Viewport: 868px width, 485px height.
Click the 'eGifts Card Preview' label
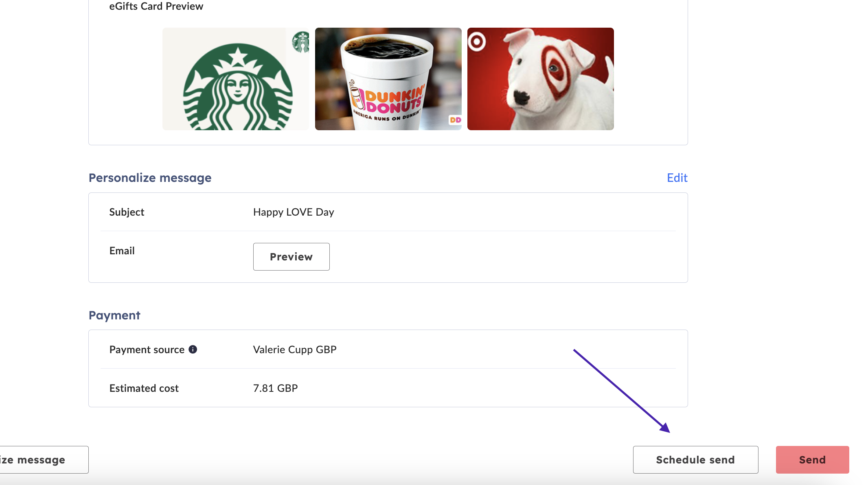(156, 6)
